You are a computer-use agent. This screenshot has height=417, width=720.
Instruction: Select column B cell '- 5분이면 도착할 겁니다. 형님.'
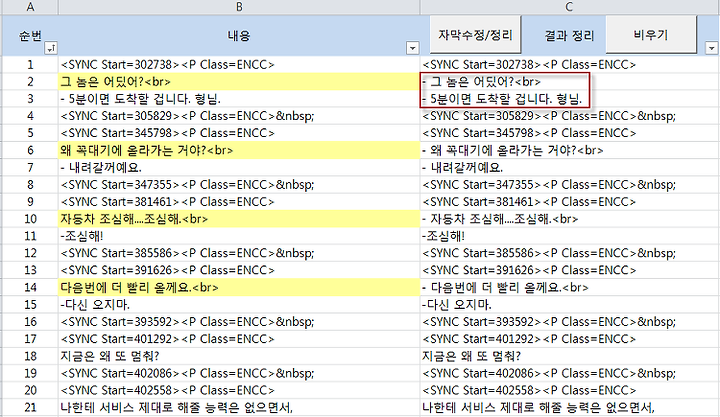click(239, 99)
